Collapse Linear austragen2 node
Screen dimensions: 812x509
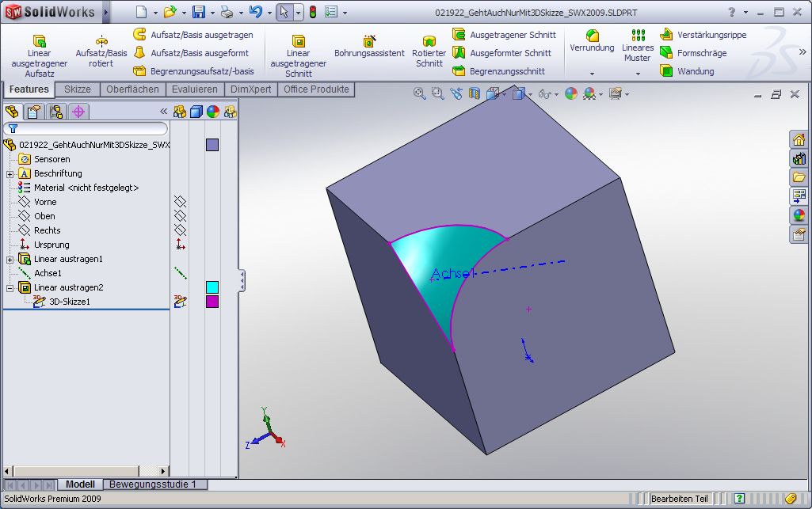coord(10,288)
